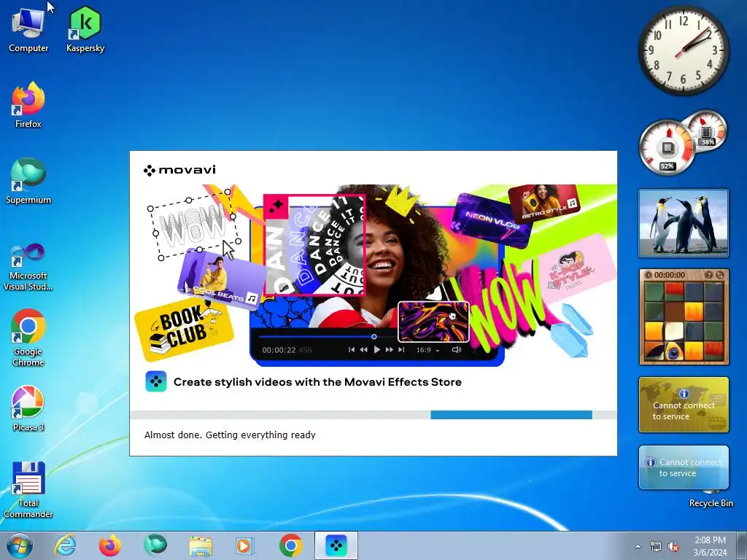This screenshot has width=747, height=560.
Task: Click the network status tray icon
Action: pos(656,547)
